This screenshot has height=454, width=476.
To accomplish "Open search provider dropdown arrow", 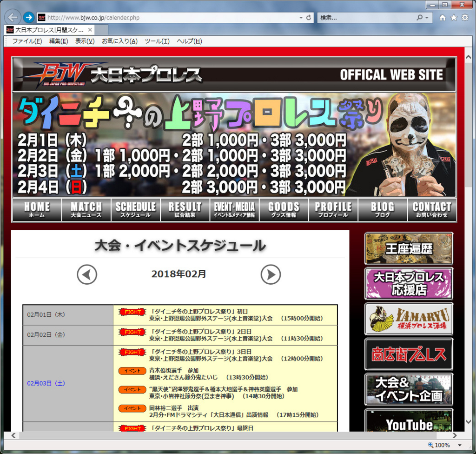I will click(x=427, y=18).
